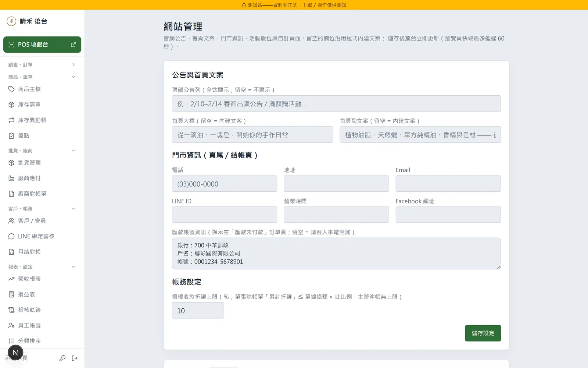Click the 網站管理 page heading
Screen dimensions: 588x368
pos(183,26)
